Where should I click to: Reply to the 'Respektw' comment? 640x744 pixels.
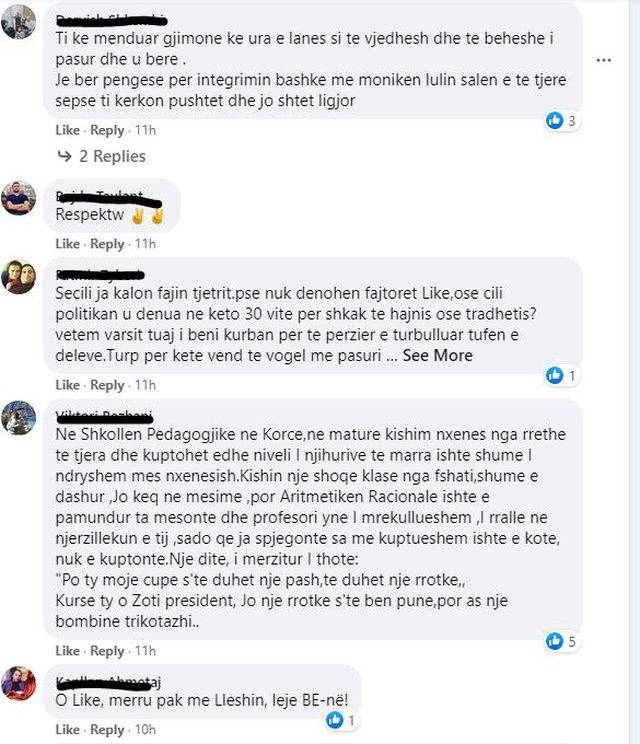tap(107, 244)
